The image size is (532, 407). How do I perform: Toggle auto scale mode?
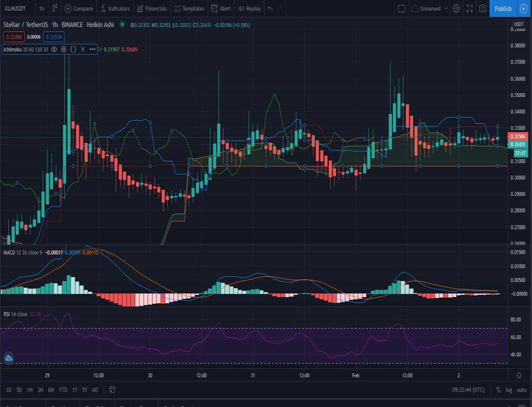[x=521, y=390]
